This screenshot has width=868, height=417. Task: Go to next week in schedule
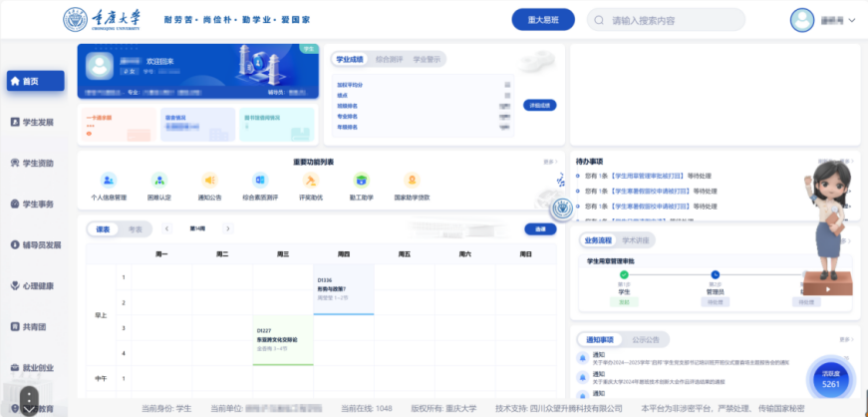point(227,229)
